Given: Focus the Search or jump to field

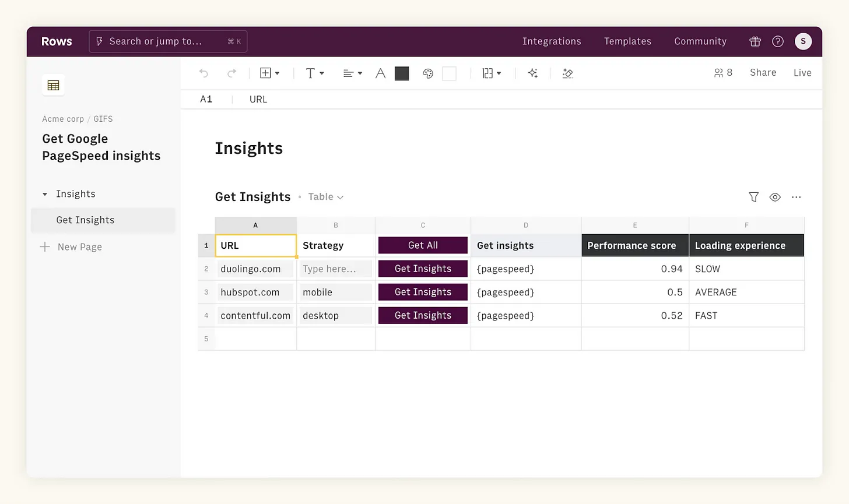Looking at the screenshot, I should 168,41.
